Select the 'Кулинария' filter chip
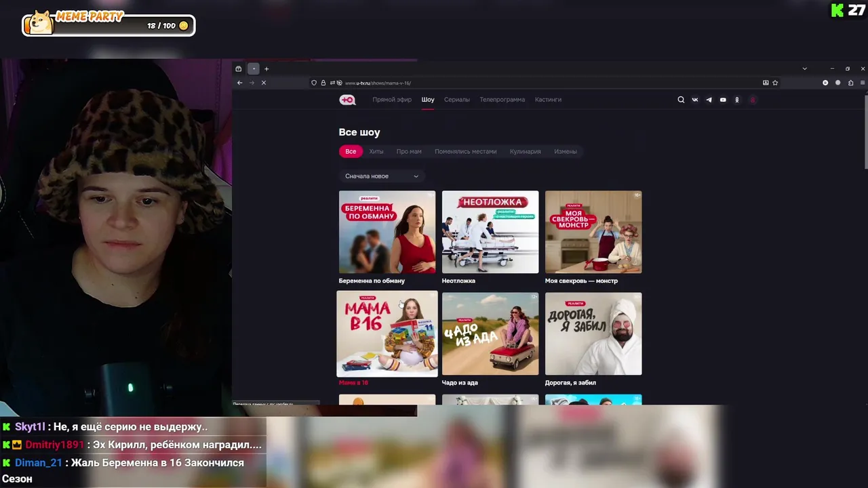Viewport: 868px width, 488px height. pyautogui.click(x=526, y=151)
